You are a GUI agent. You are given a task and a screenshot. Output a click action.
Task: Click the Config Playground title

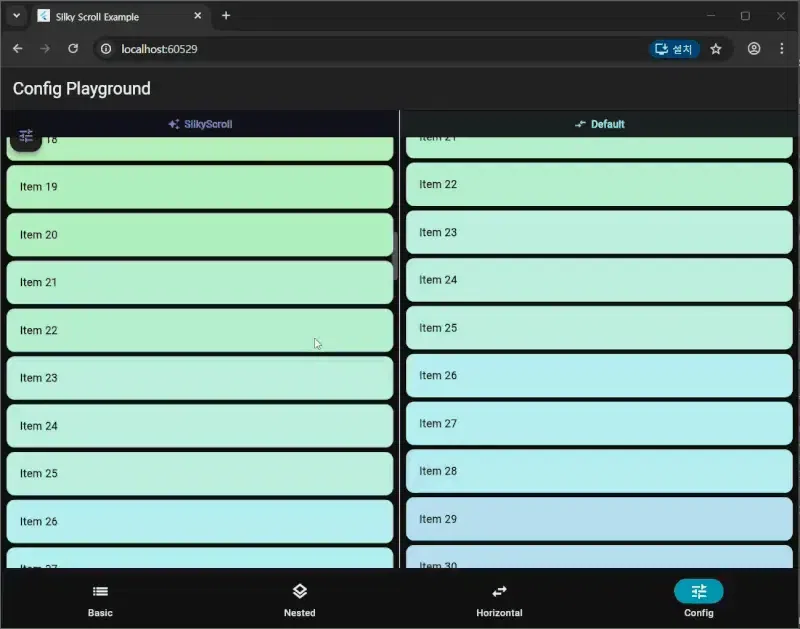pos(82,89)
